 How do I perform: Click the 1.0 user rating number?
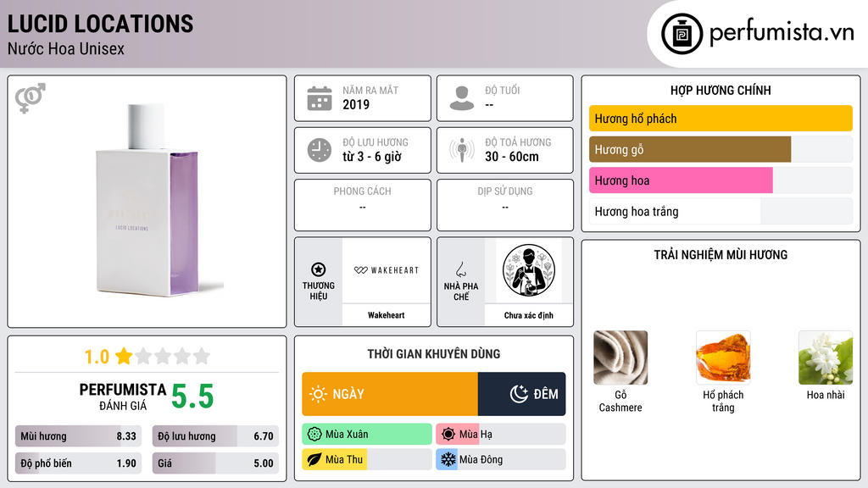tap(97, 357)
